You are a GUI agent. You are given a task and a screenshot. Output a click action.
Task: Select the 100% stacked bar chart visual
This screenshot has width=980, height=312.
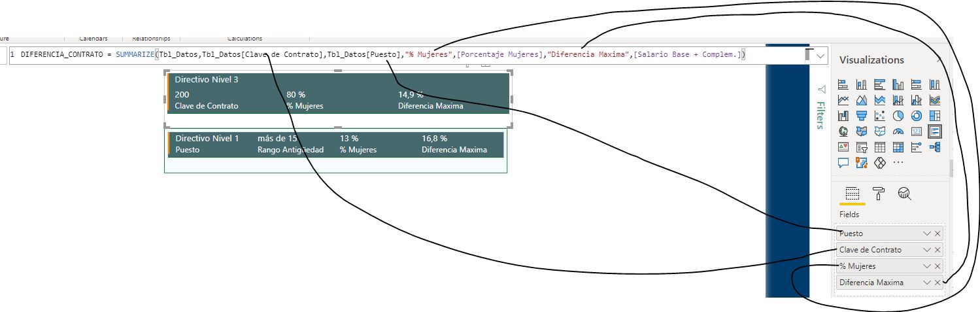click(x=917, y=84)
